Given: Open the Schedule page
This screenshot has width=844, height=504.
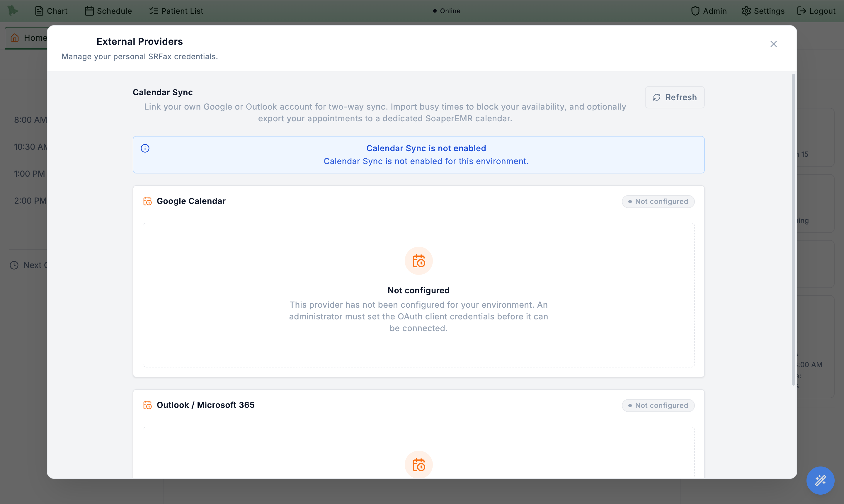Looking at the screenshot, I should [108, 11].
